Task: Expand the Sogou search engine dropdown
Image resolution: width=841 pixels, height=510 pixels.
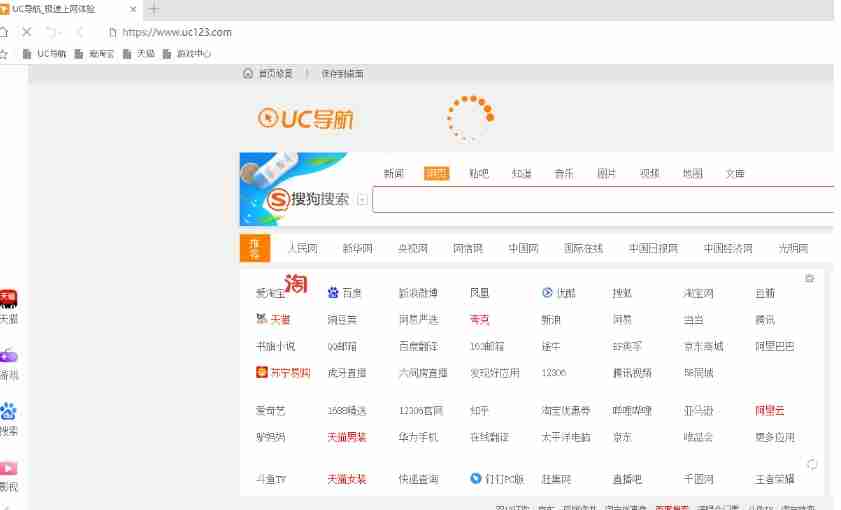Action: (x=361, y=200)
